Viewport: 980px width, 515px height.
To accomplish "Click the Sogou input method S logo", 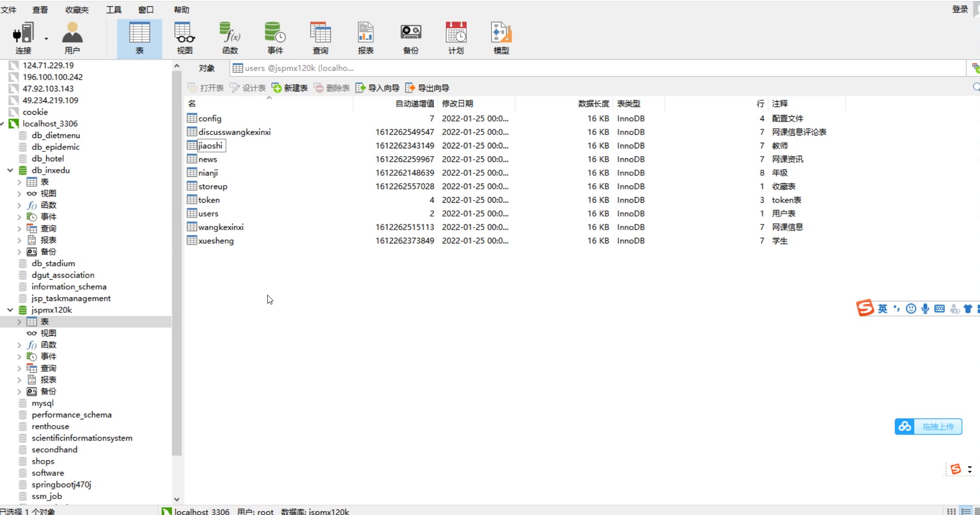I will [865, 308].
